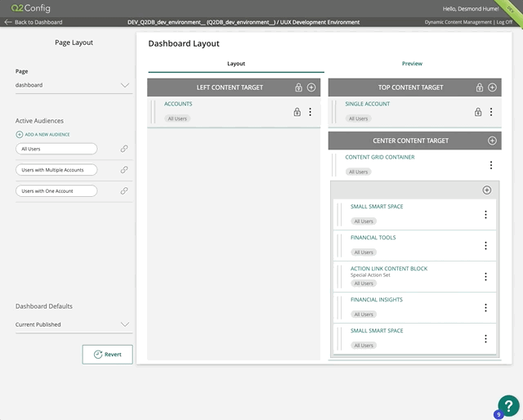Click the ACTION LINK CONTENT BLOCK title
This screenshot has width=523, height=420.
[x=389, y=269]
